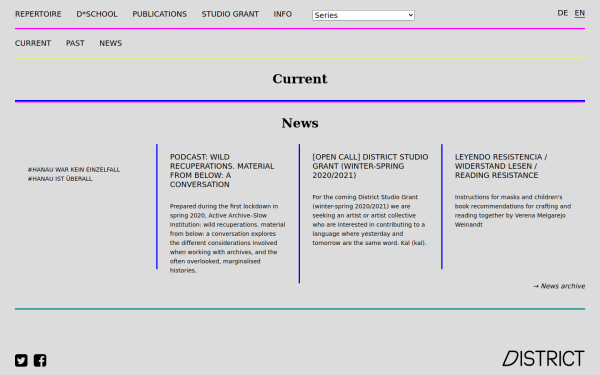The width and height of the screenshot is (600, 375).
Task: Click description starting 'Instructions for masks'
Action: tap(513, 210)
